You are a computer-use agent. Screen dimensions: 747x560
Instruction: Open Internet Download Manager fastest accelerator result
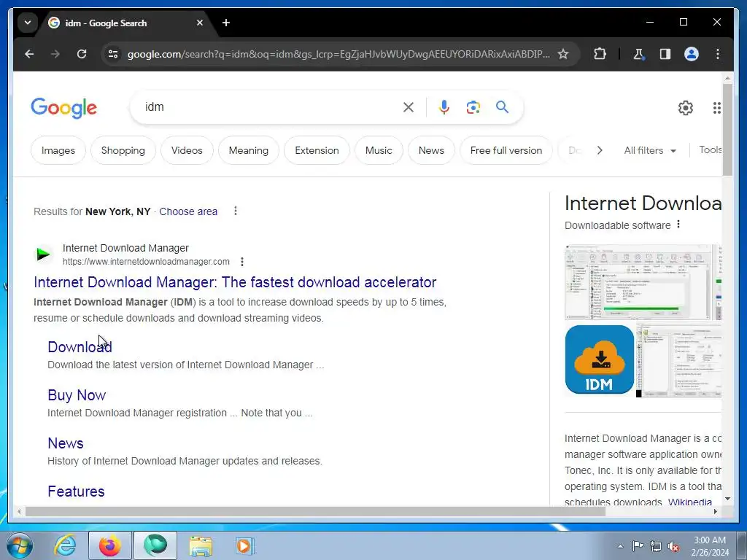(235, 282)
